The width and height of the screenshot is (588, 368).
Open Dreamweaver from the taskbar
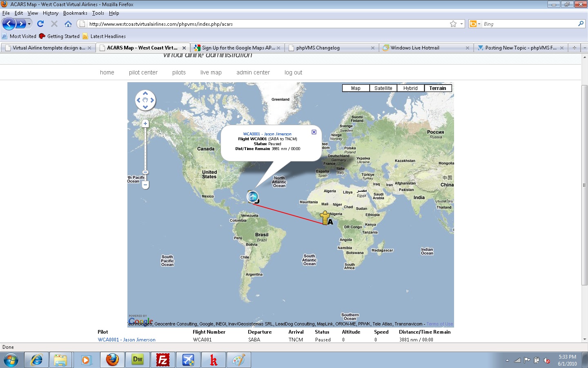tap(137, 360)
